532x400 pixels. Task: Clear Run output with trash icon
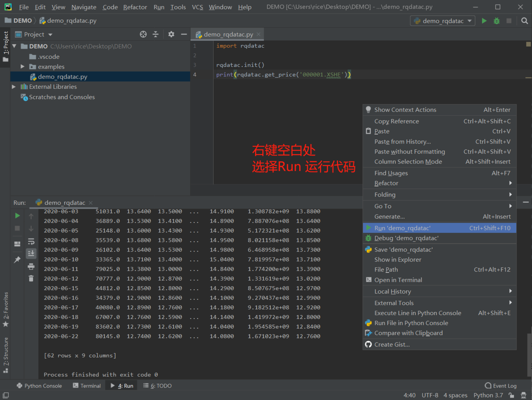[x=31, y=279]
